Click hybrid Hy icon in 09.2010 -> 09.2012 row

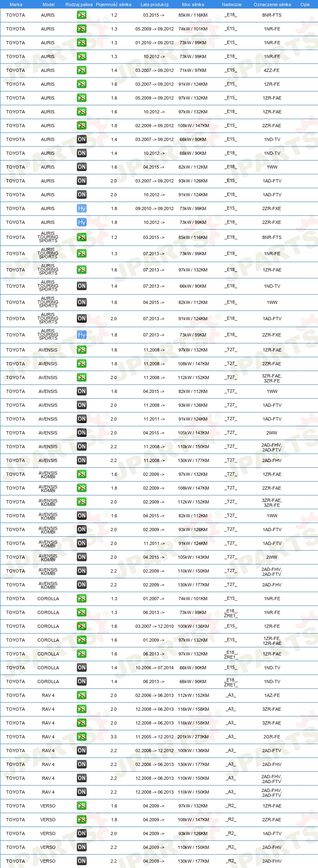click(x=81, y=208)
